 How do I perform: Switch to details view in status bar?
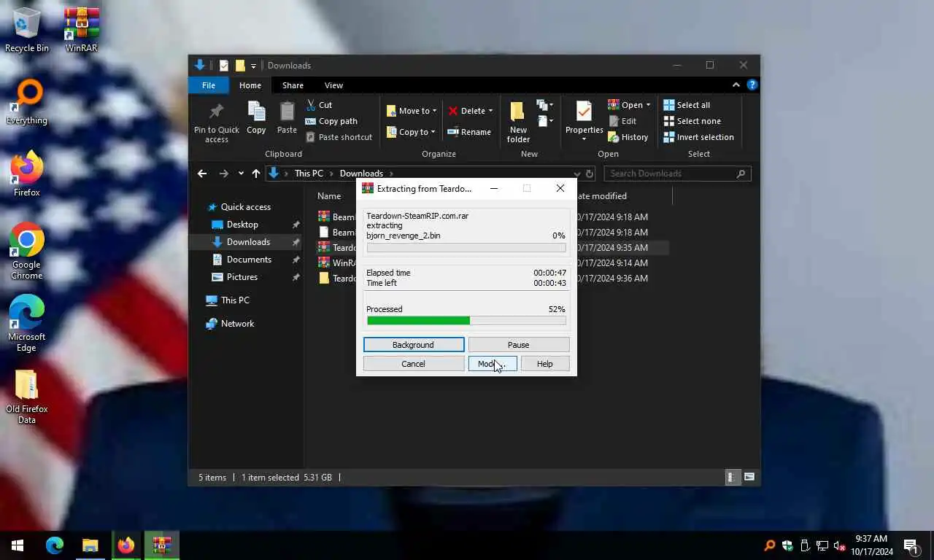point(731,478)
